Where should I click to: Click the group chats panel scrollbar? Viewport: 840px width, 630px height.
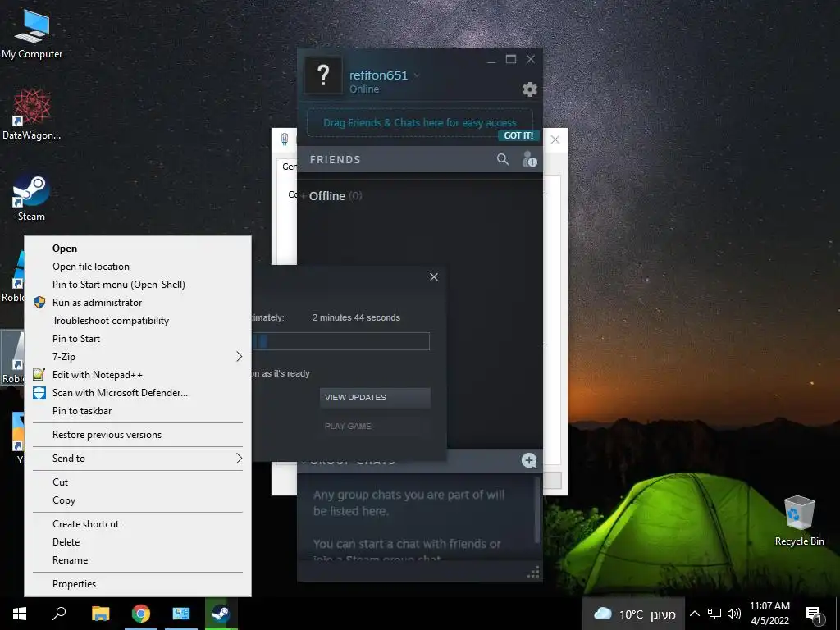click(x=536, y=509)
